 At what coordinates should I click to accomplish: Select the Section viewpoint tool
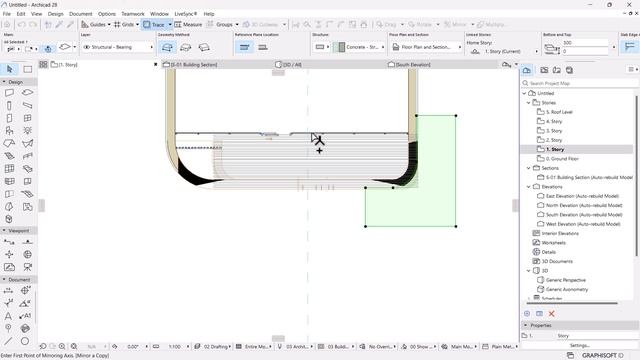click(x=9, y=242)
